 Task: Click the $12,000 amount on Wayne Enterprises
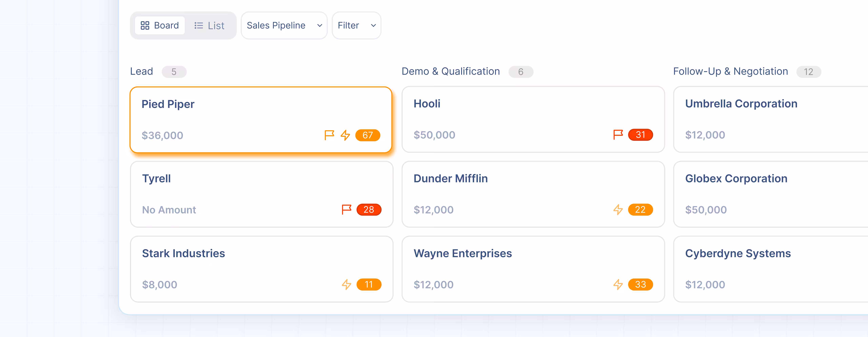pos(434,285)
